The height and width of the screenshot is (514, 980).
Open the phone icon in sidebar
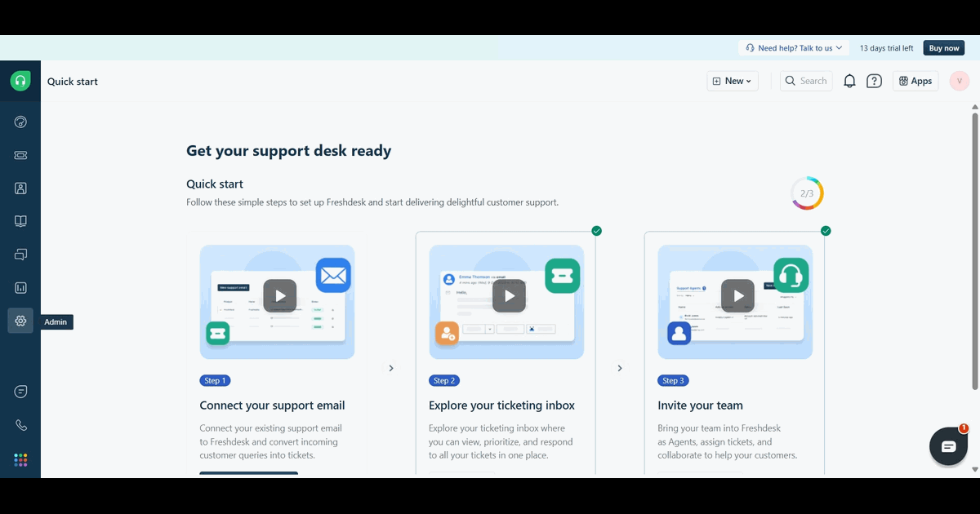tap(20, 425)
